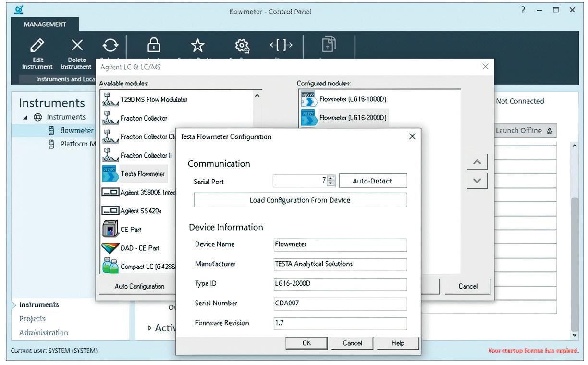Click the Manufacturer text field
Screen dimensions: 588x365
point(340,264)
